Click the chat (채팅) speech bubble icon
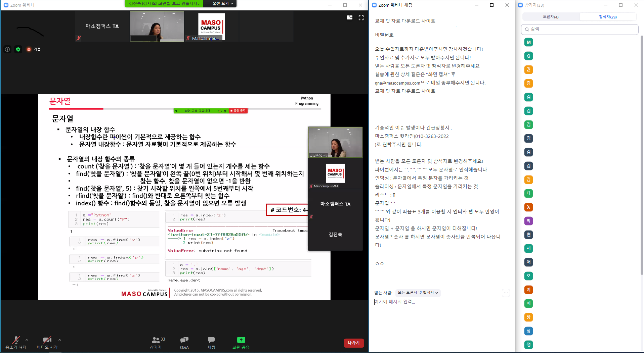The width and height of the screenshot is (644, 353). (x=211, y=340)
